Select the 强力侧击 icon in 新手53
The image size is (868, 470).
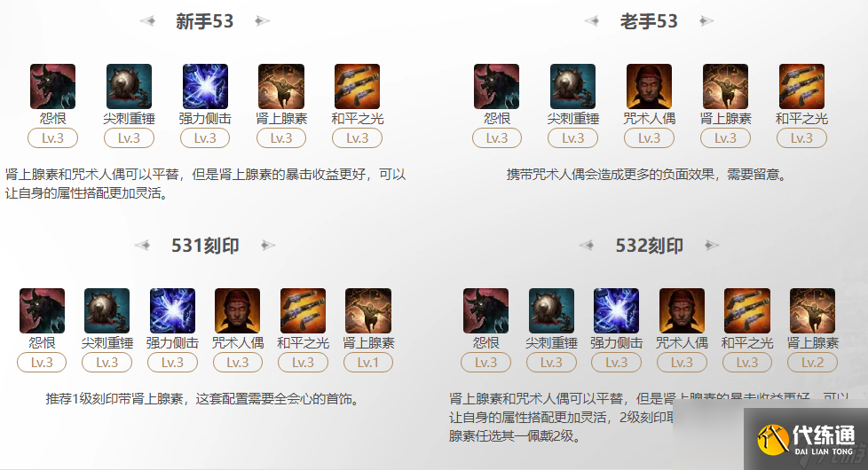coord(205,86)
